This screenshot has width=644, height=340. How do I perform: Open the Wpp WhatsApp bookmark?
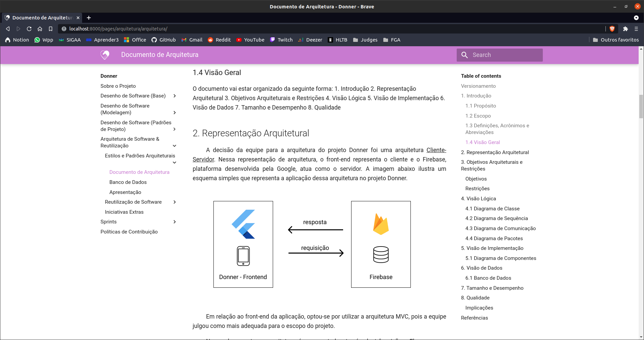(44, 40)
